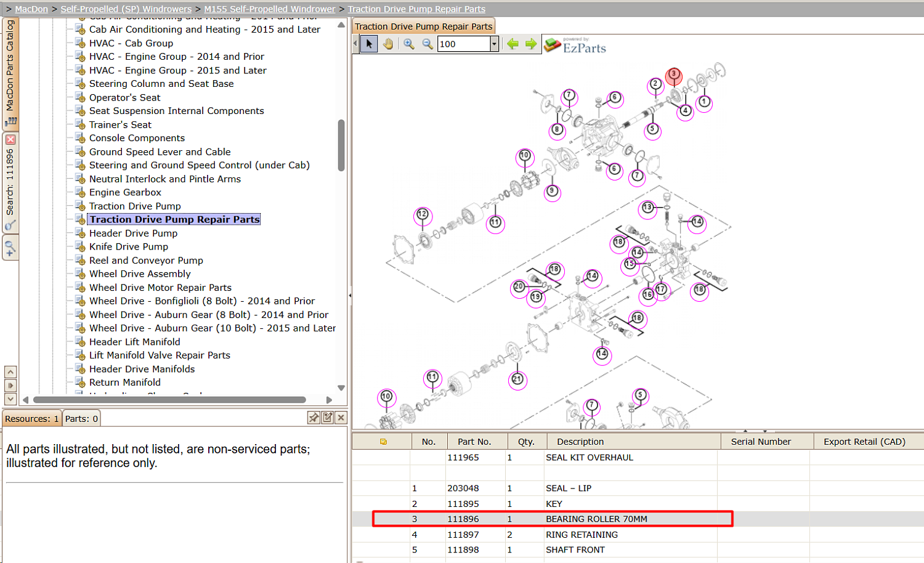Click document icon beside Ground Speed Lever and Cable
The width and height of the screenshot is (924, 563).
(80, 152)
